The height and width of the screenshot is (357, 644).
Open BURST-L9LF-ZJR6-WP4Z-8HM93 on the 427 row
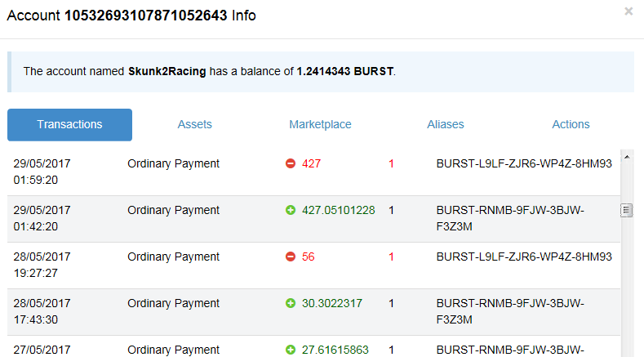tap(524, 163)
